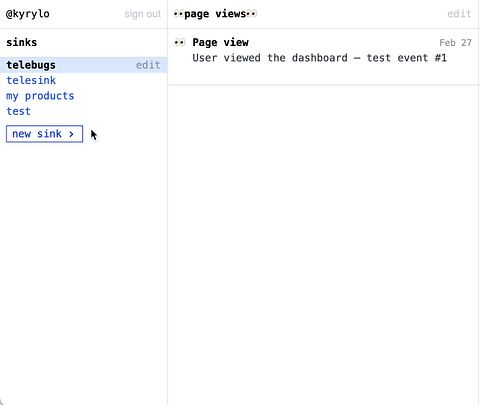
Task: Open the test sink
Action: tap(18, 111)
